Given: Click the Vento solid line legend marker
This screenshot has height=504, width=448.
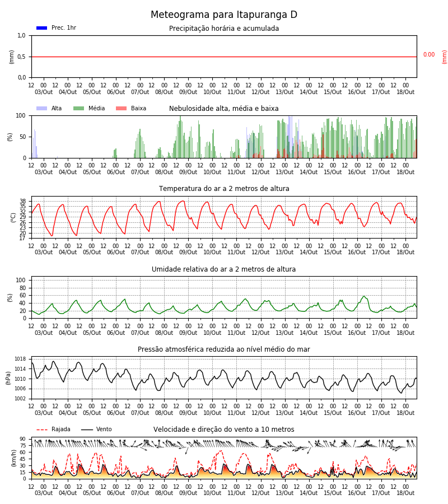Looking at the screenshot, I should click(87, 430).
